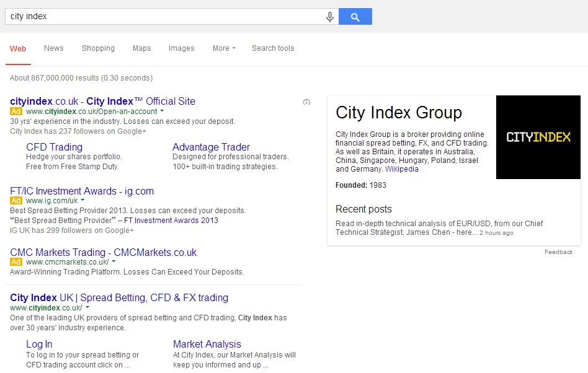This screenshot has height=373, width=588.
Task: Open Search tools options
Action: click(x=273, y=48)
